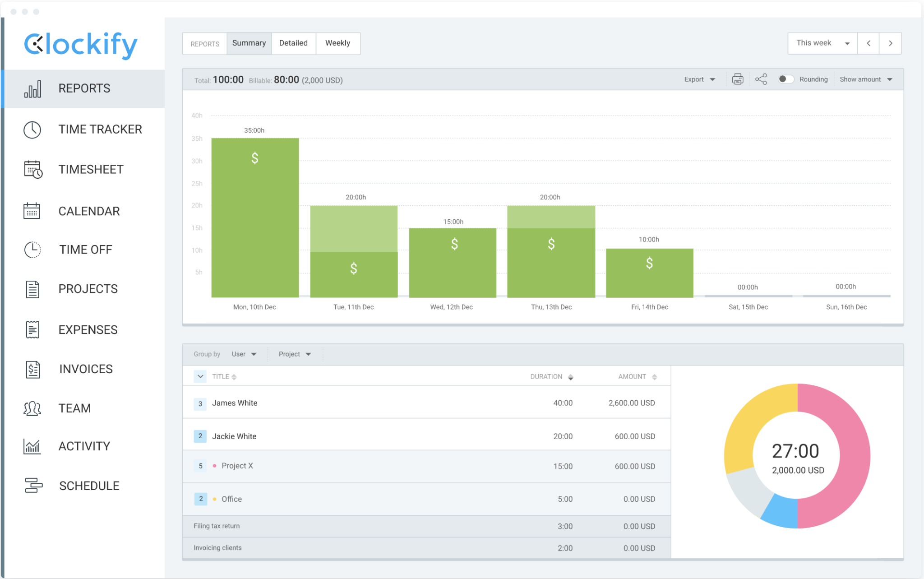Image resolution: width=924 pixels, height=579 pixels.
Task: Switch to the Detailed report tab
Action: (x=293, y=43)
